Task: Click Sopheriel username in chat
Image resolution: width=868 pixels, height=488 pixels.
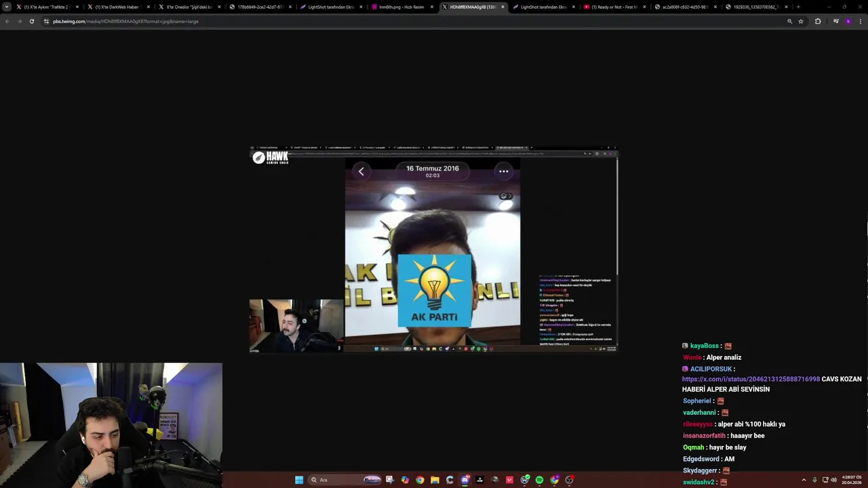Action: tap(696, 401)
